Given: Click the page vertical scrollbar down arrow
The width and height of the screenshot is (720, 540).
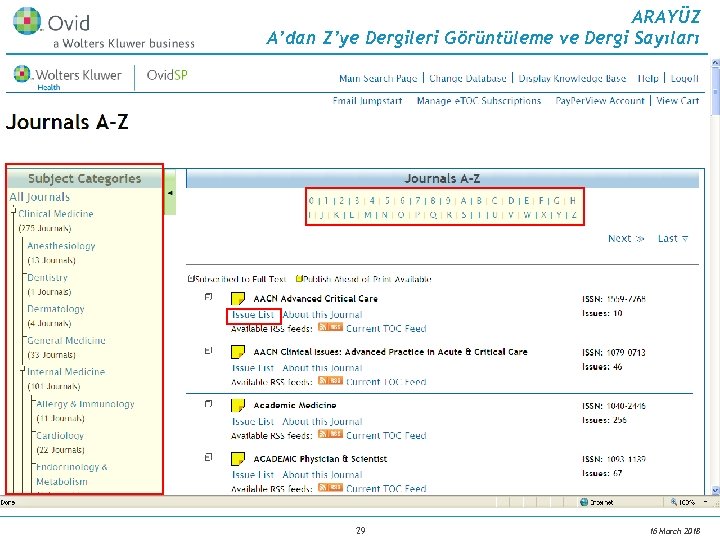Looking at the screenshot, I should 715,490.
